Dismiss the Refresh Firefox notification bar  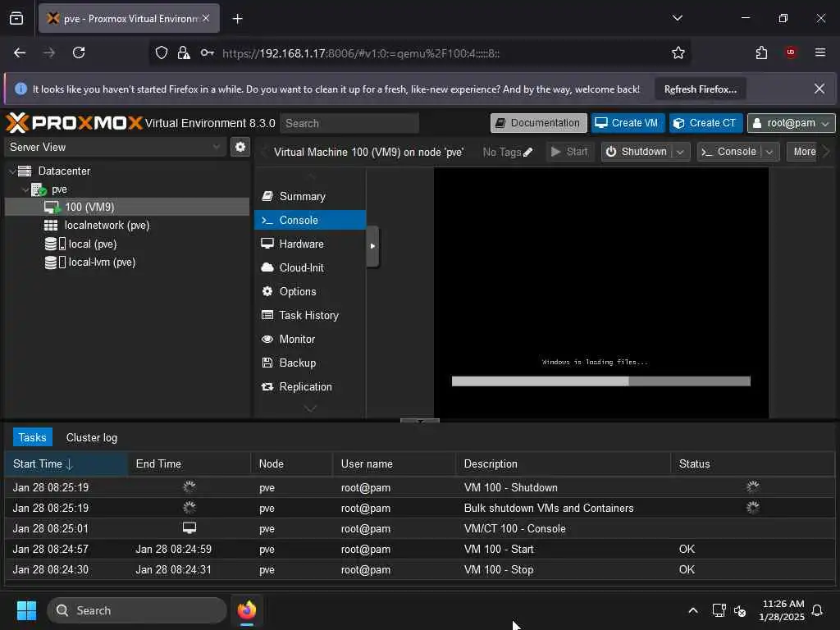[x=819, y=89]
